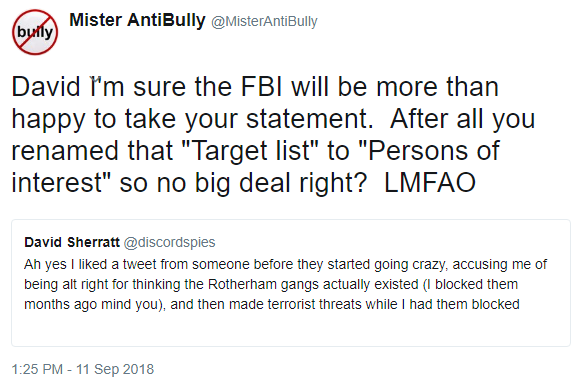Select the word statement in the tweet
This screenshot has height=386, width=583.
pyautogui.click(x=309, y=119)
